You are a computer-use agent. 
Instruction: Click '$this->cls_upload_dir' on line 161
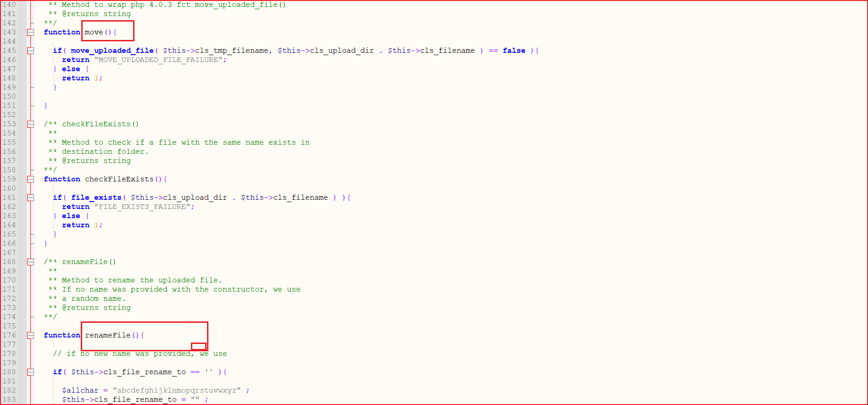[179, 197]
